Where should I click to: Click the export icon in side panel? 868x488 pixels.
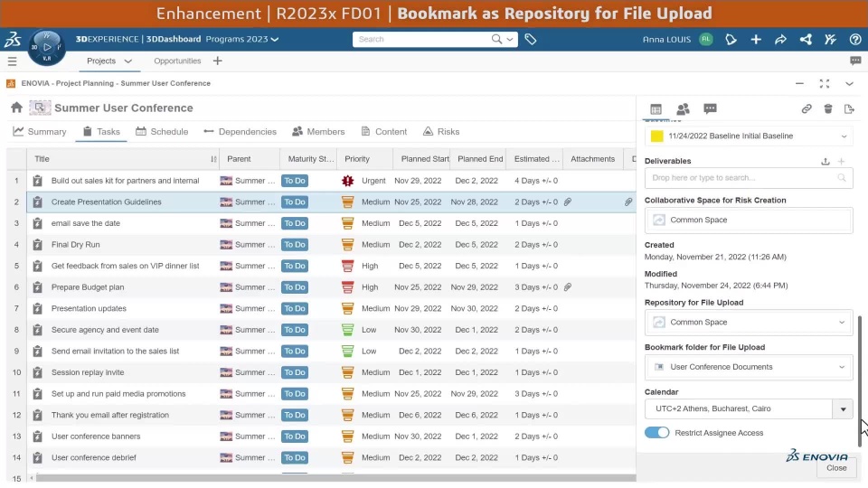coord(849,109)
